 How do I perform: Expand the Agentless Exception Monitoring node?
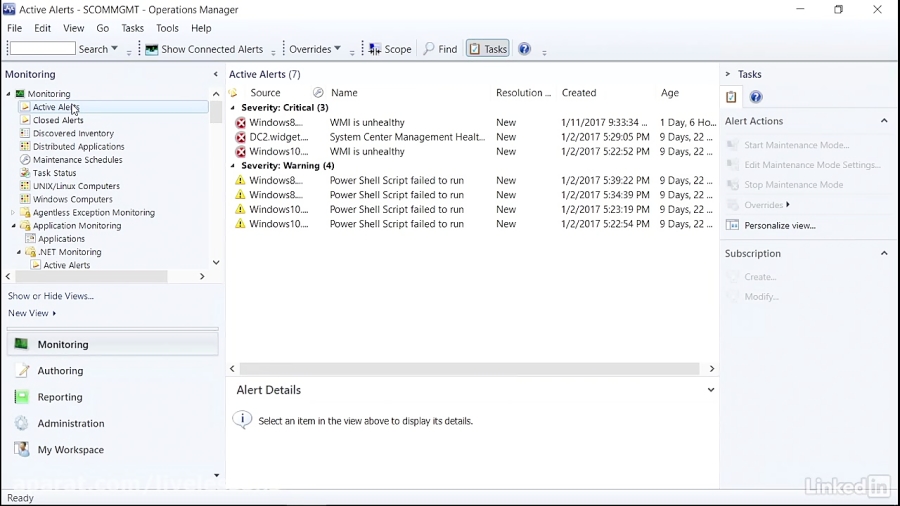point(13,213)
